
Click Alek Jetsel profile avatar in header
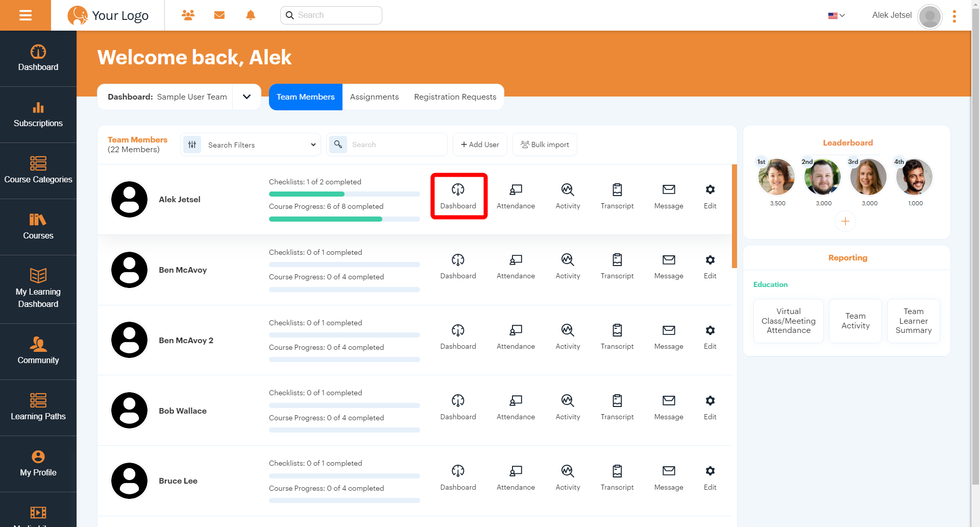tap(929, 16)
